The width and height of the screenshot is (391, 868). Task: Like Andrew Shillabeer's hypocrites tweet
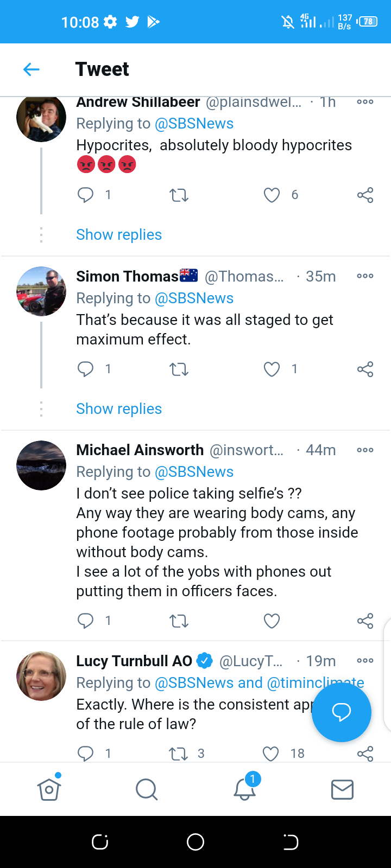tap(272, 195)
